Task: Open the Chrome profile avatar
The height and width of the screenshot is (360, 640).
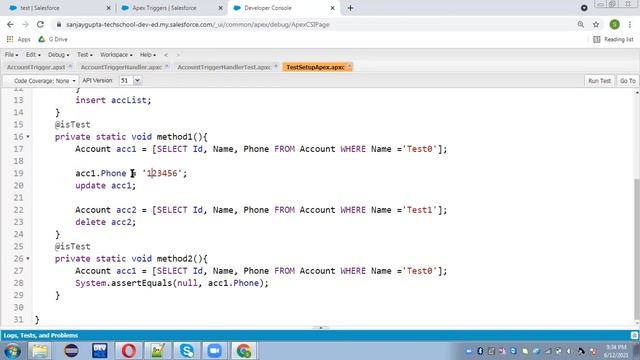Action: [614, 24]
